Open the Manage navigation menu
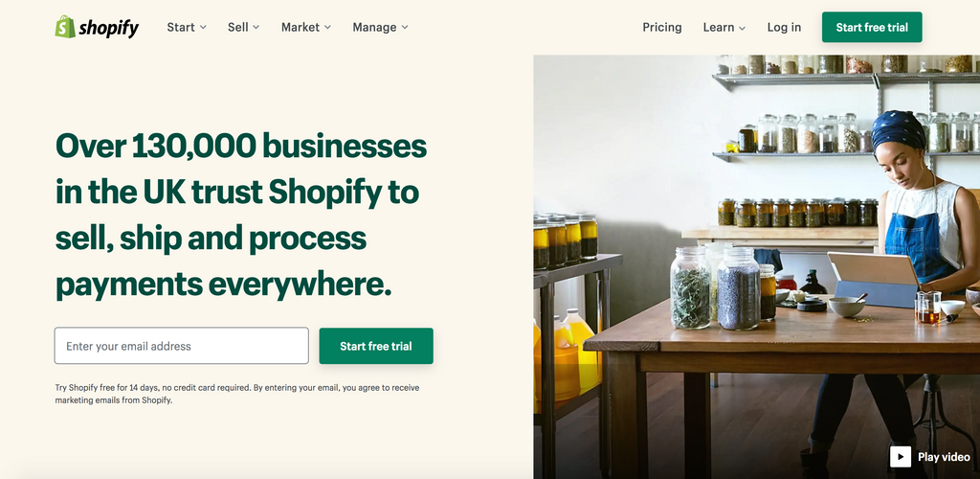Image resolution: width=980 pixels, height=479 pixels. tap(374, 27)
